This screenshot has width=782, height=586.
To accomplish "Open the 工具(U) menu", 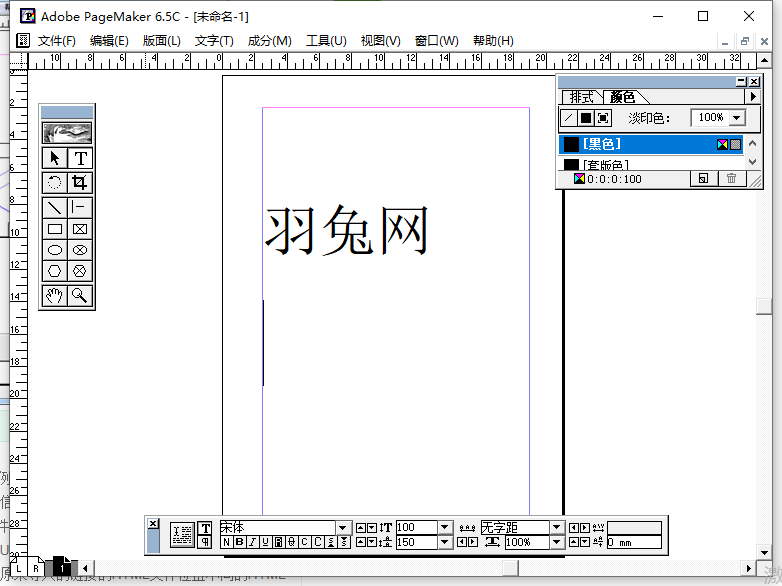I will (x=326, y=41).
